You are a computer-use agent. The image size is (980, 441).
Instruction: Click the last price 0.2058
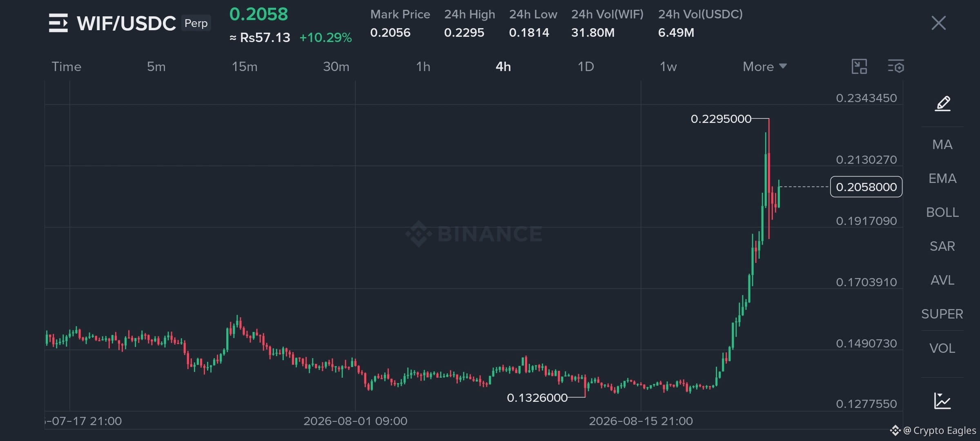point(258,14)
